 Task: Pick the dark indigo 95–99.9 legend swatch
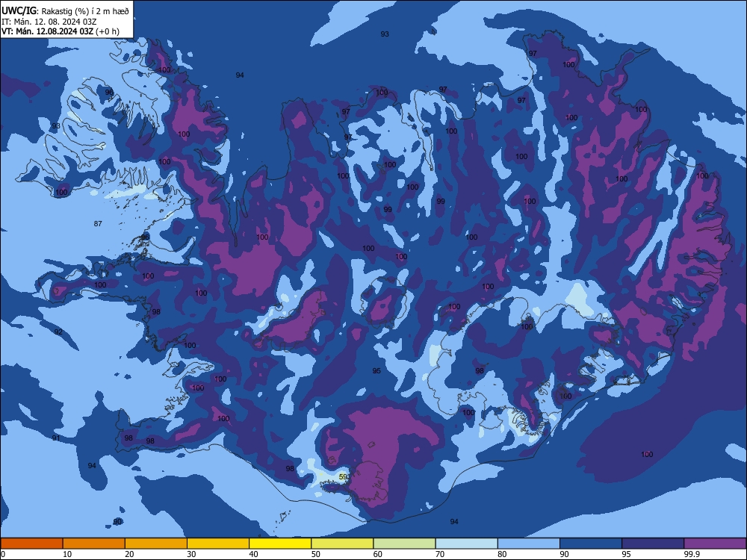tap(653, 544)
